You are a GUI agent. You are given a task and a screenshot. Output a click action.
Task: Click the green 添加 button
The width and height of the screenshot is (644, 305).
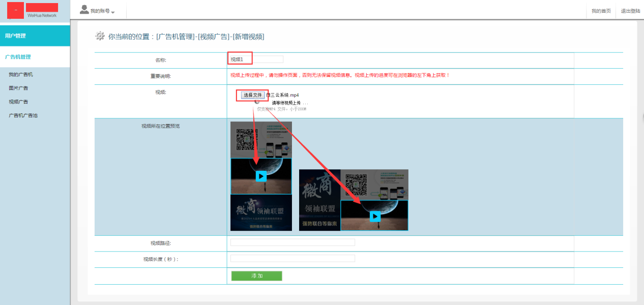[256, 276]
